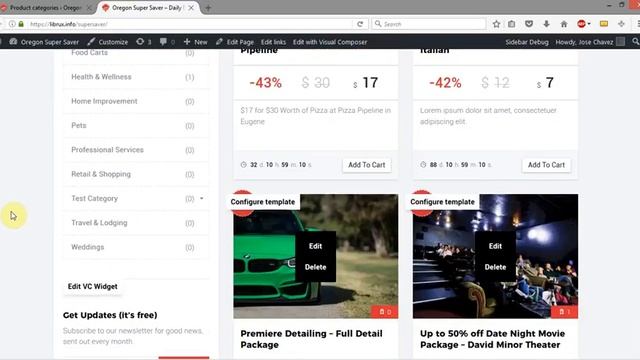Viewport: 640px width, 360px height.
Task: Click the green car deal thumbnail
Action: click(316, 256)
